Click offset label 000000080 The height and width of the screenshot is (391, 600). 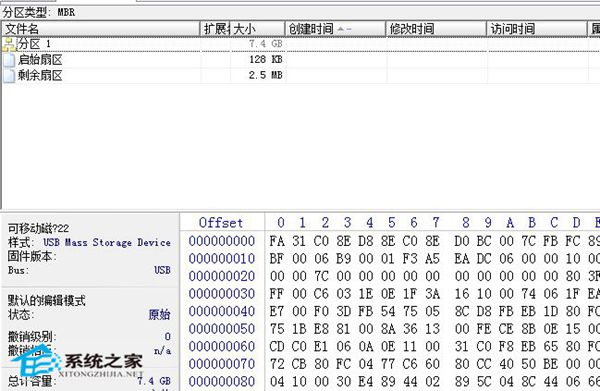pos(222,381)
